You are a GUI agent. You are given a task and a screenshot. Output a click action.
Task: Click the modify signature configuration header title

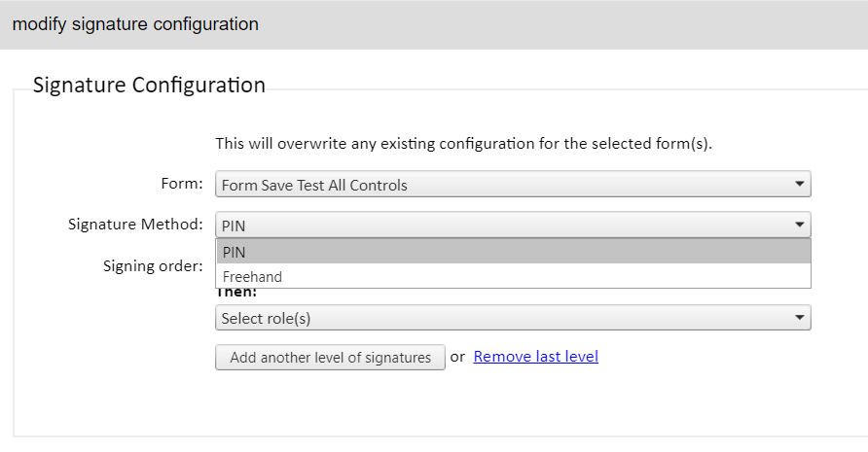[135, 24]
